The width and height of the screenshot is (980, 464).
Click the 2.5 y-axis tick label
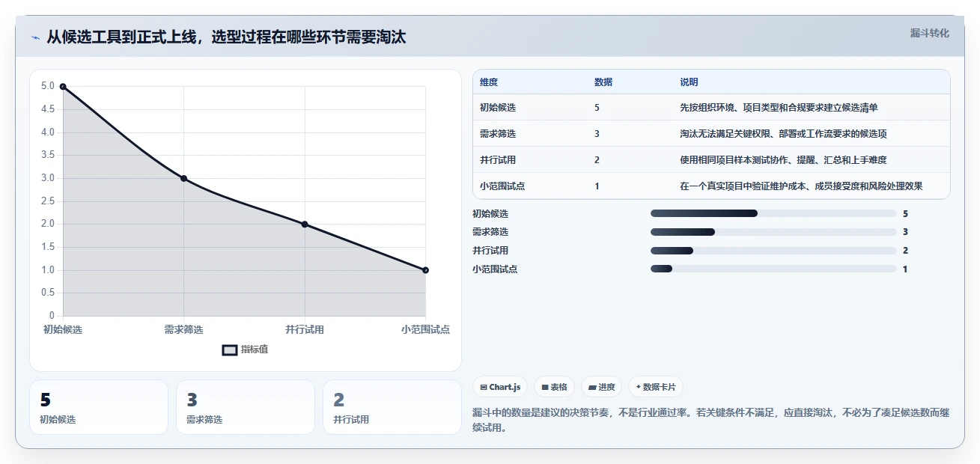click(47, 201)
